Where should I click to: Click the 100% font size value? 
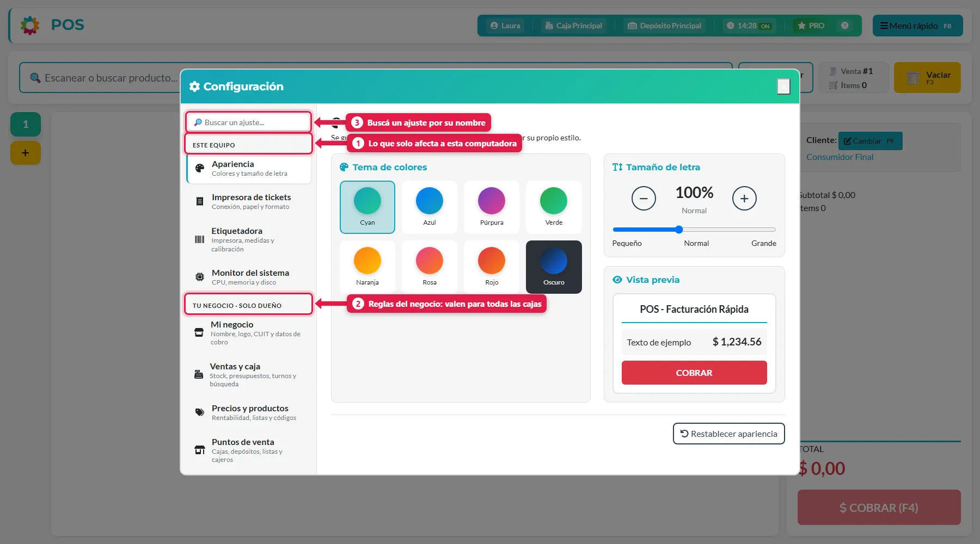694,193
